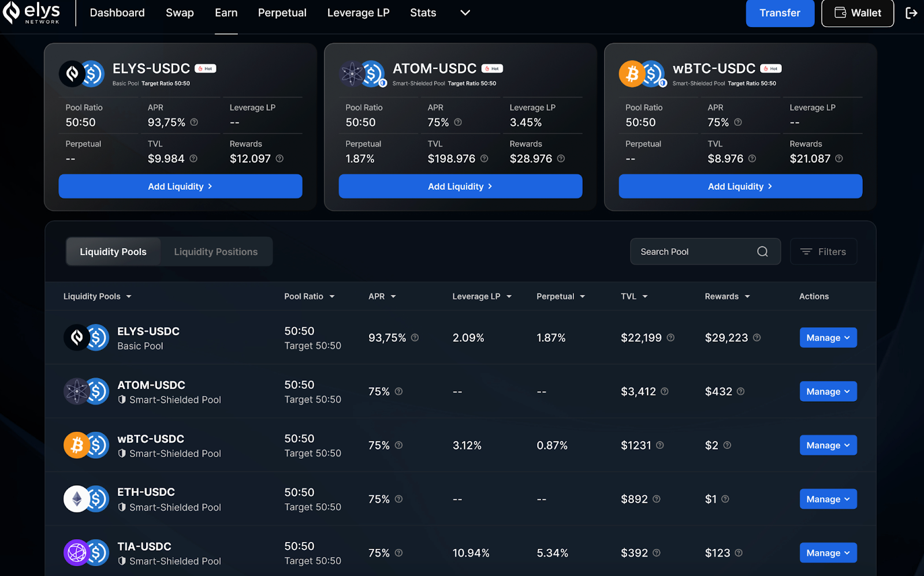Click the info icon beside wBTC-USDC card APR
Image resolution: width=924 pixels, height=576 pixels.
click(738, 122)
